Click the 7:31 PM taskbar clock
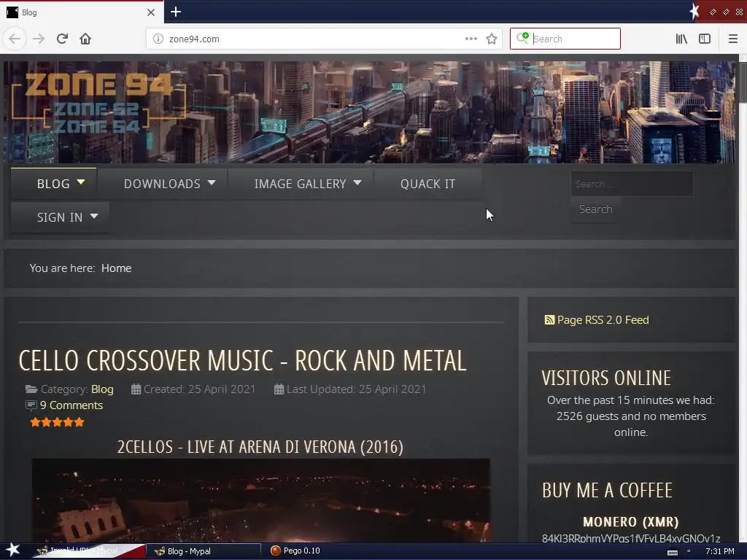Image resolution: width=747 pixels, height=560 pixels. pos(720,551)
